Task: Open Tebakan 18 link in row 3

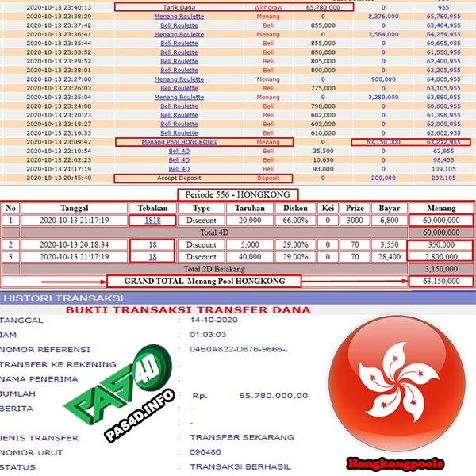Action: pos(152,257)
